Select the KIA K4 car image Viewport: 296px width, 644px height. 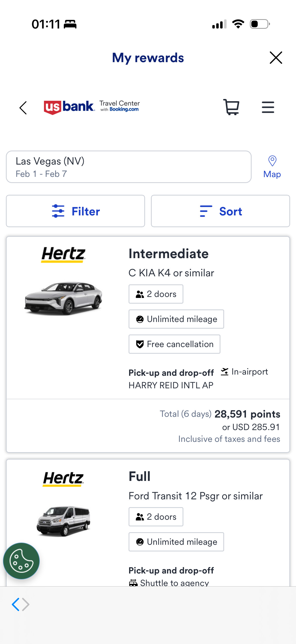[x=64, y=298]
